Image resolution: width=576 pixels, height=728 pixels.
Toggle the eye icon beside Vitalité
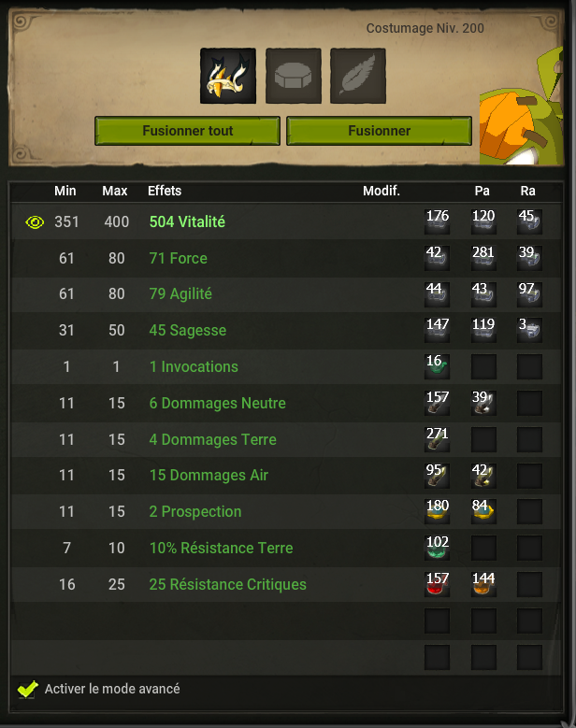(x=35, y=222)
